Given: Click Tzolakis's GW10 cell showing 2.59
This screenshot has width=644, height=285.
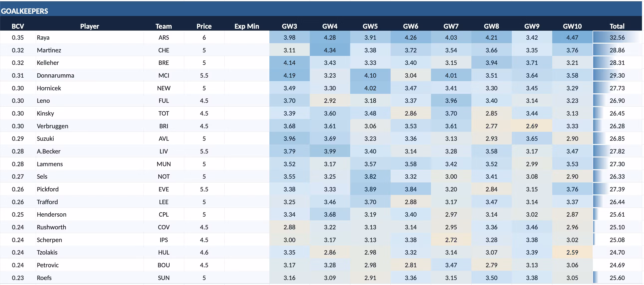Looking at the screenshot, I should coord(572,252).
